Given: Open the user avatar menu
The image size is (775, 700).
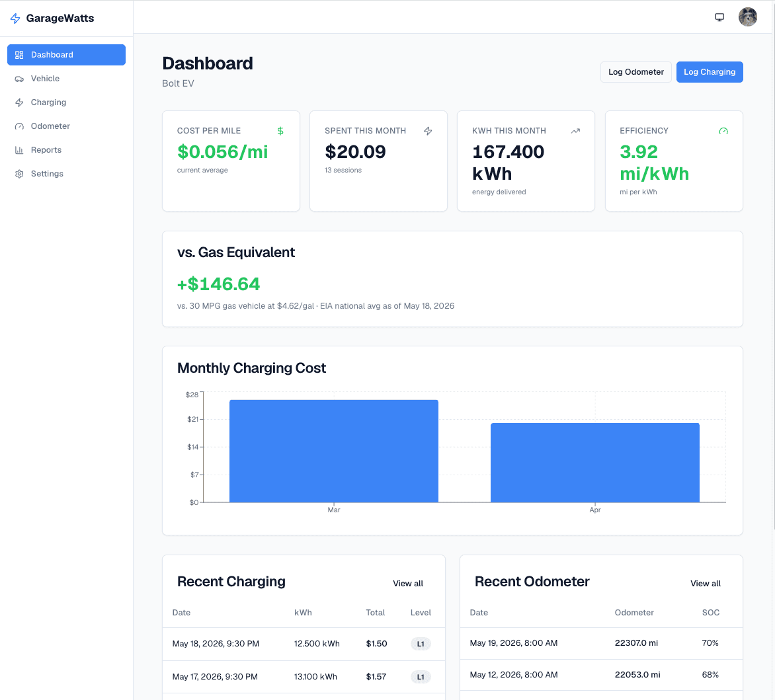Looking at the screenshot, I should [747, 17].
